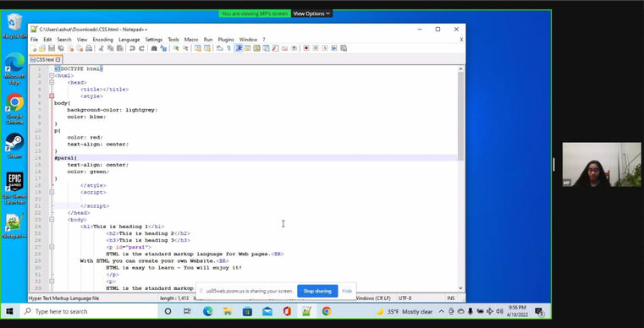
Task: Click Chrome icon in the Windows taskbar
Action: (x=327, y=312)
